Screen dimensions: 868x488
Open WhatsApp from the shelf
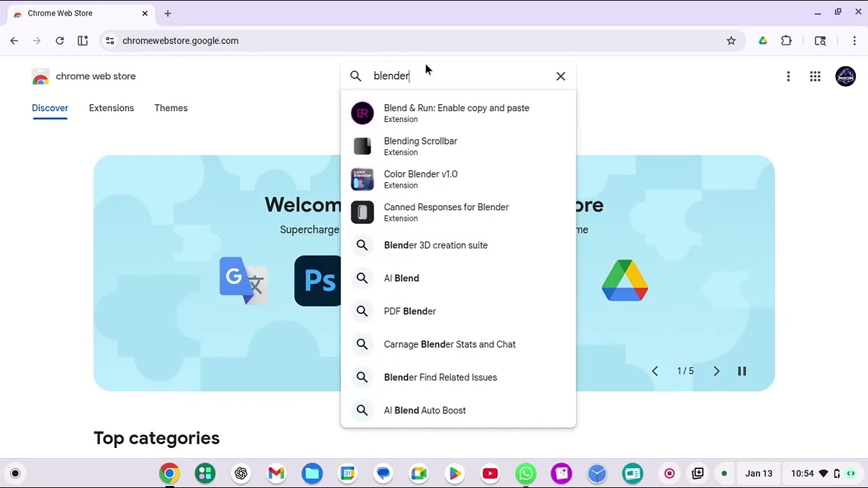tap(526, 473)
